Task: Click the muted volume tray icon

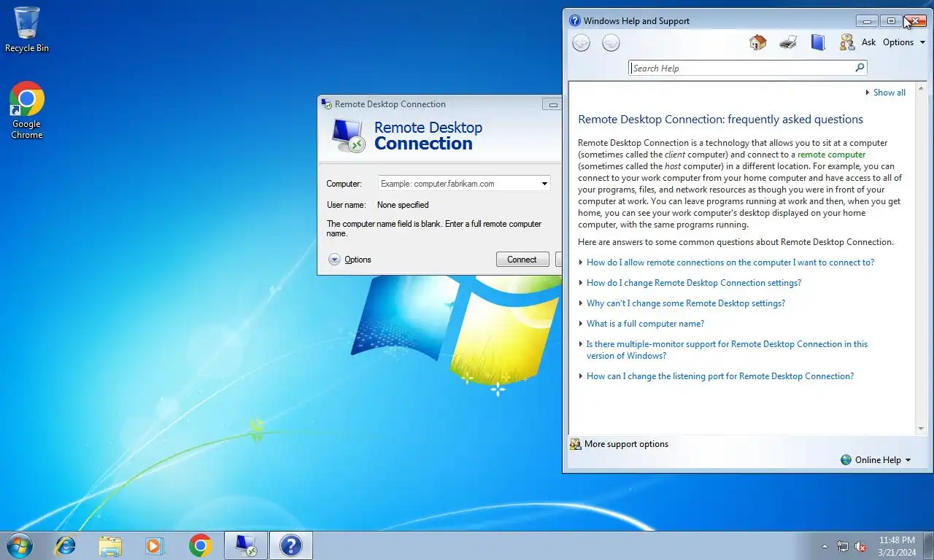Action: (860, 546)
